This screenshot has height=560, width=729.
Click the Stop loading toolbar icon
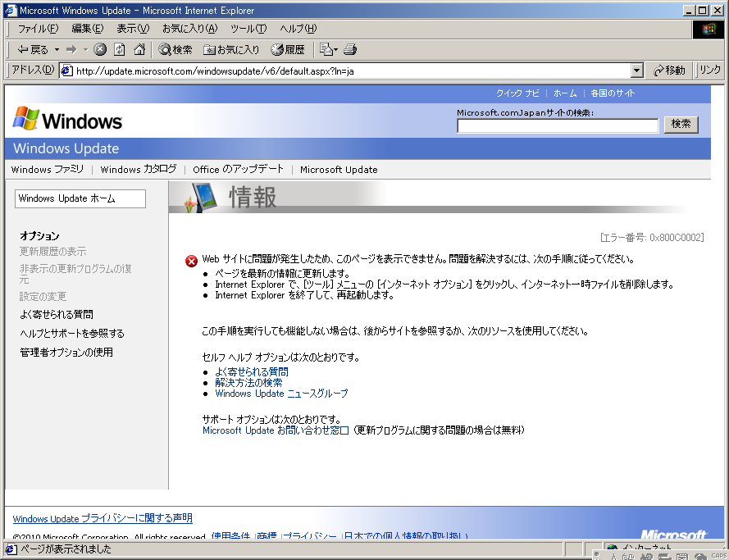click(100, 49)
